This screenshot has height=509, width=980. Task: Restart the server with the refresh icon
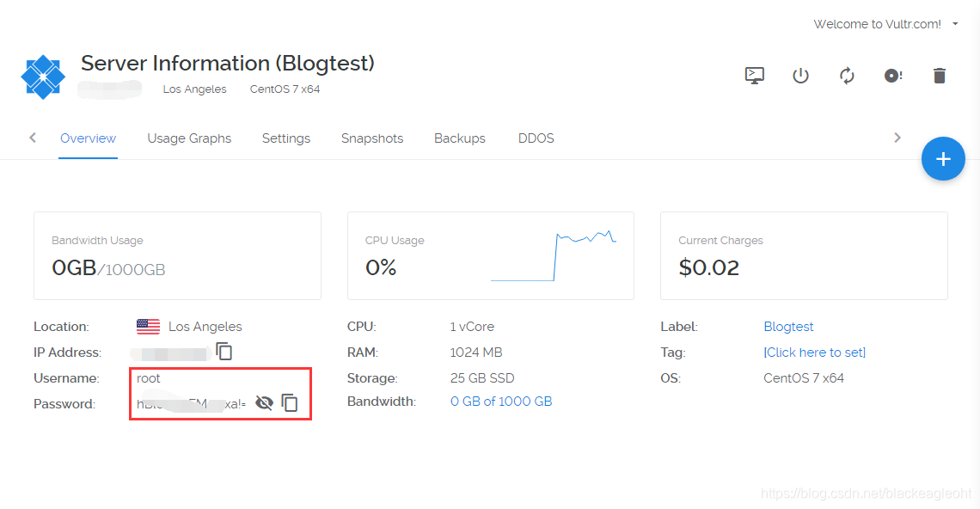(847, 76)
